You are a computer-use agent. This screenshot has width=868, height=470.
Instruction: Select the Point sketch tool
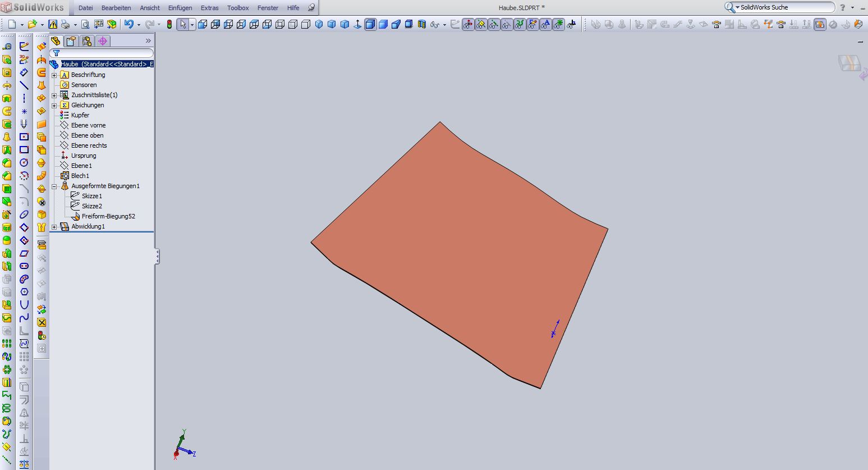coord(24,111)
